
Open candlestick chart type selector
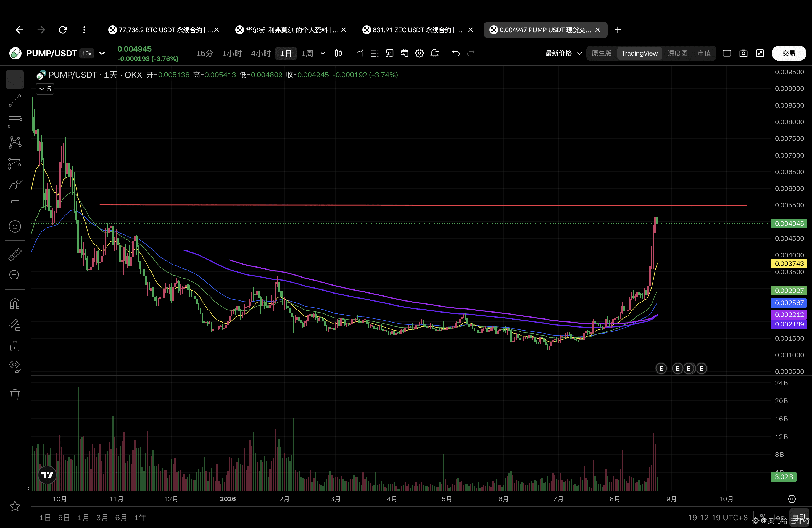(x=338, y=53)
